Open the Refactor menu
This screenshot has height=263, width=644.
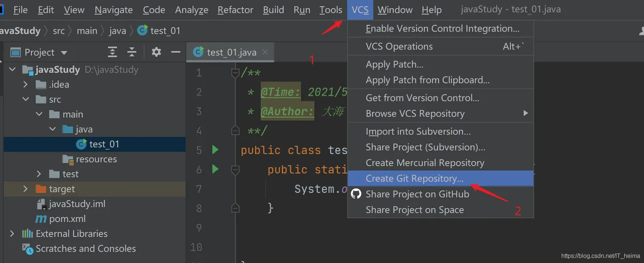click(x=235, y=10)
